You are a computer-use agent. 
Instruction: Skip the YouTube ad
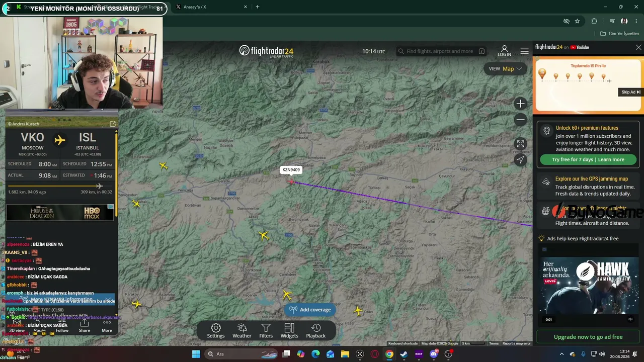point(630,92)
